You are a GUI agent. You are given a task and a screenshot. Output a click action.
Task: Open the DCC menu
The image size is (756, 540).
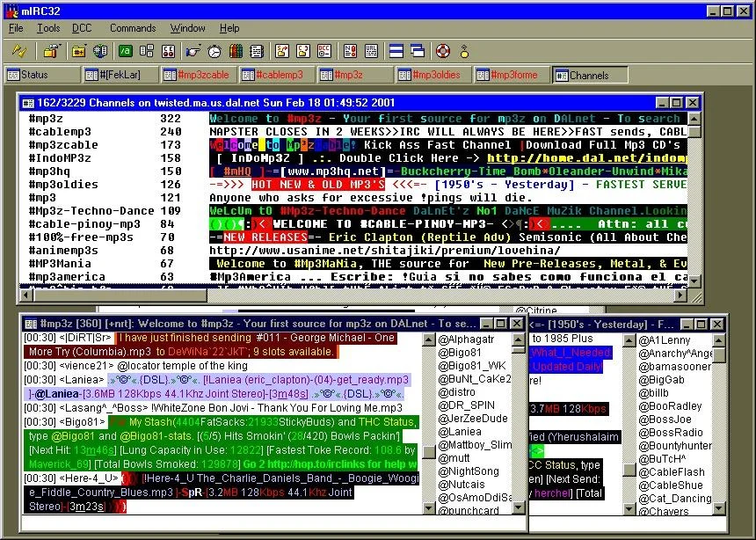[81, 27]
